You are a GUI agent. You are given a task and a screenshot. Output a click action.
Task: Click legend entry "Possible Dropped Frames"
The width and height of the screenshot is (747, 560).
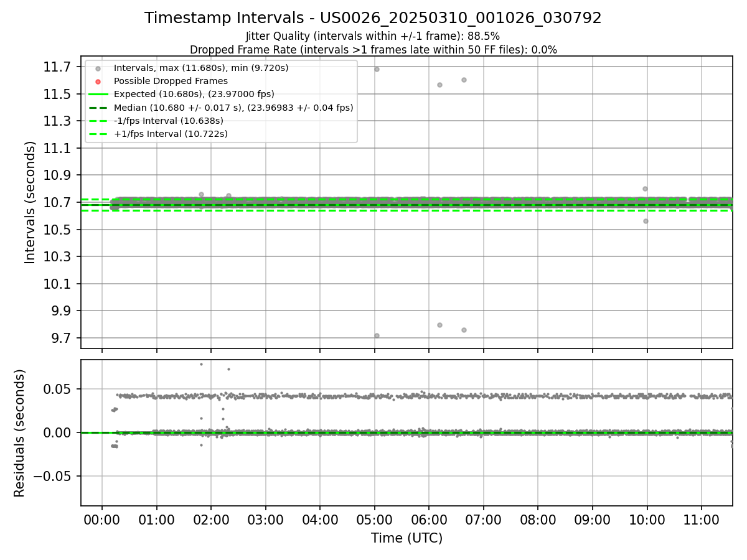point(171,81)
